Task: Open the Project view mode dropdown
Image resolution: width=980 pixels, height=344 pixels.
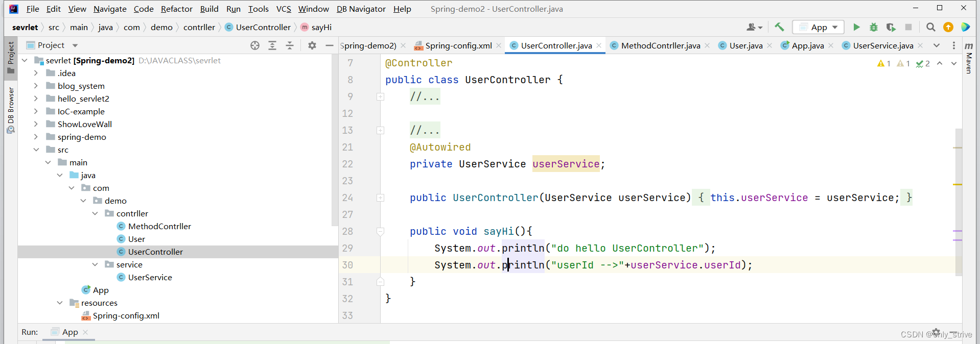Action: click(75, 45)
